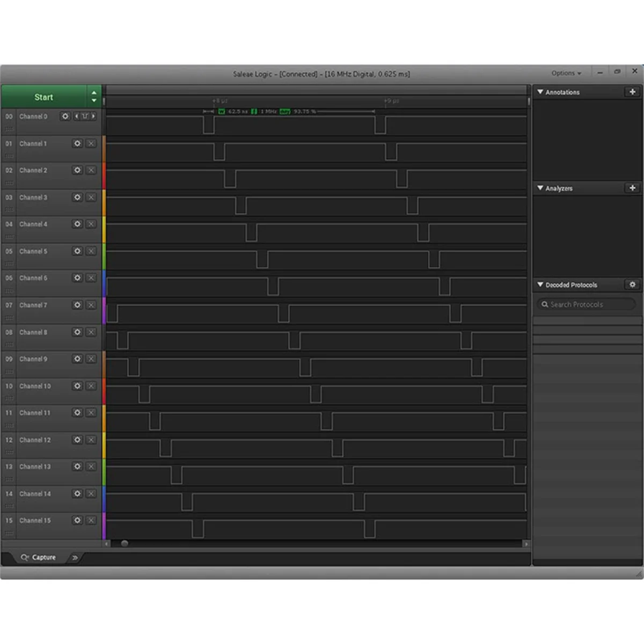This screenshot has width=644, height=644.
Task: Open Channel 1 settings gear
Action: click(x=77, y=143)
